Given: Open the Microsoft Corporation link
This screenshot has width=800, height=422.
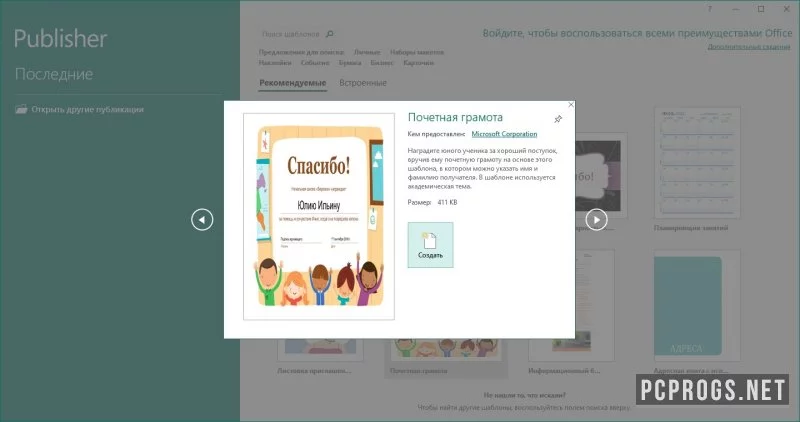Looking at the screenshot, I should click(504, 134).
